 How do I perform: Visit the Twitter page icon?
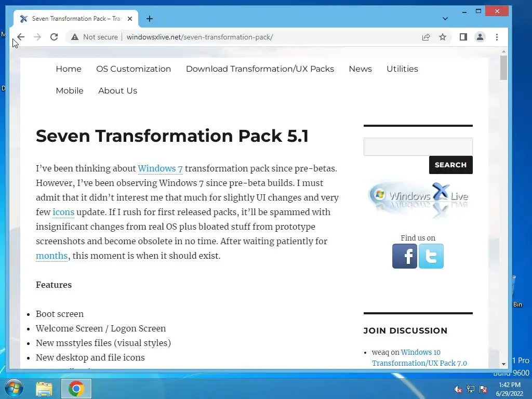[x=431, y=256]
